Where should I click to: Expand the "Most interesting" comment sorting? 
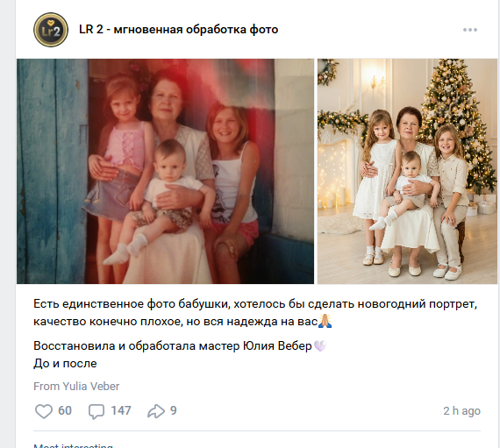point(73,445)
